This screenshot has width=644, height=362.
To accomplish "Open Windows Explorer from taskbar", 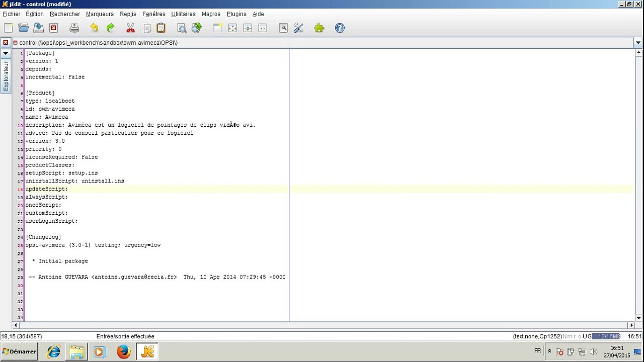I will [x=76, y=352].
